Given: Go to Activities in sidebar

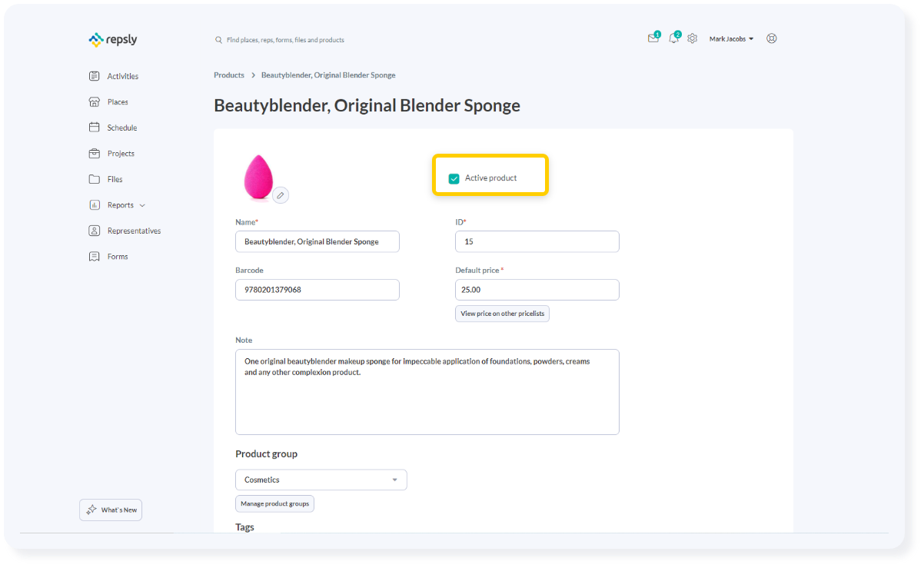Looking at the screenshot, I should pyautogui.click(x=123, y=76).
